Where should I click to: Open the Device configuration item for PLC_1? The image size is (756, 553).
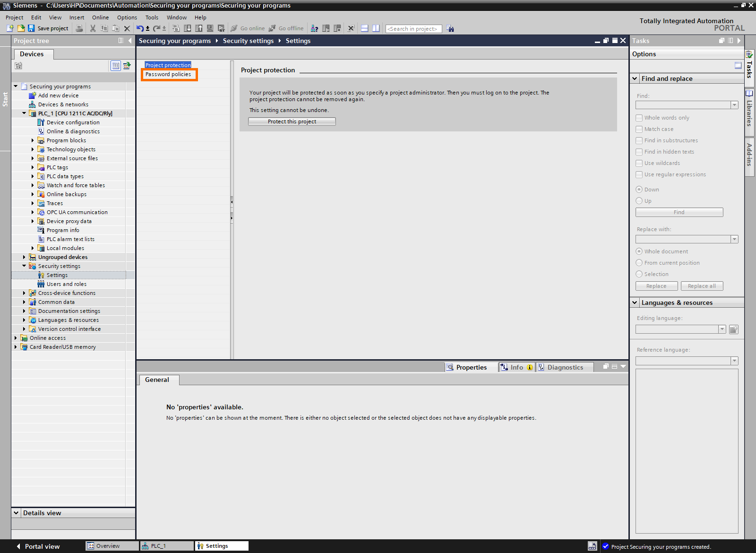73,122
